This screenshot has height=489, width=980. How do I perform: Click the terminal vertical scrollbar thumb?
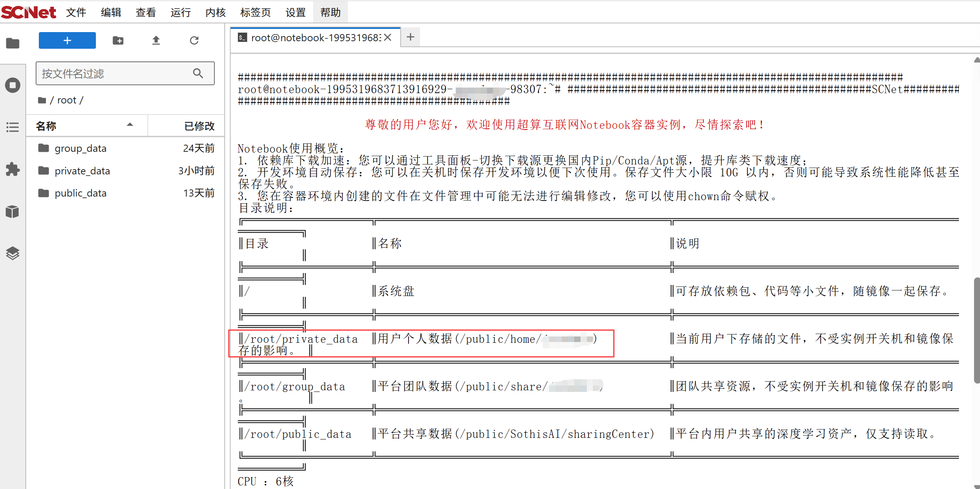coord(976,330)
